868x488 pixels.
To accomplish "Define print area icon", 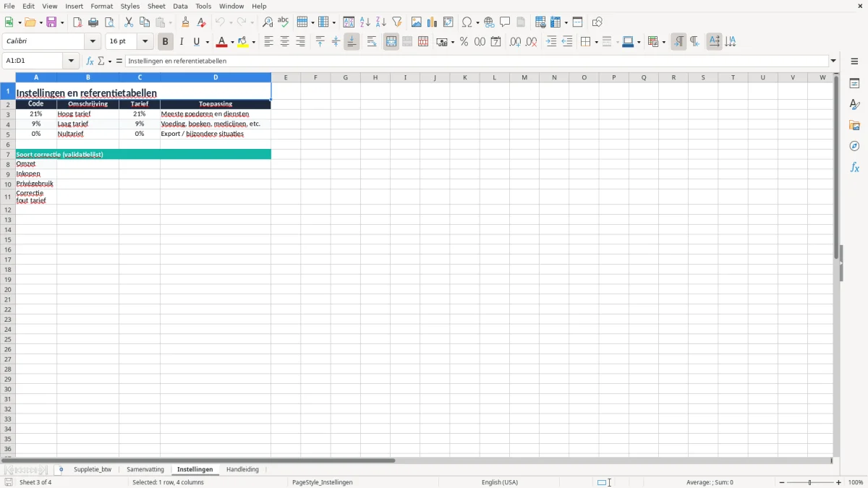I will 540,22.
